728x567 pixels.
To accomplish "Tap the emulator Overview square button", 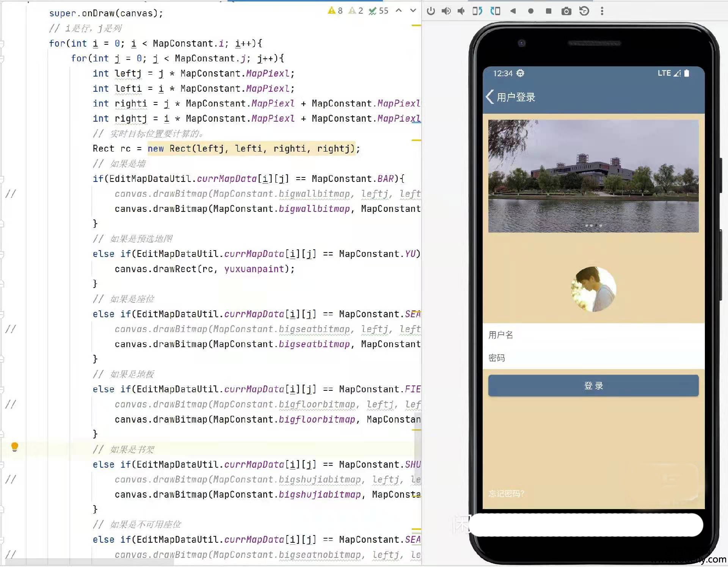I will point(548,11).
